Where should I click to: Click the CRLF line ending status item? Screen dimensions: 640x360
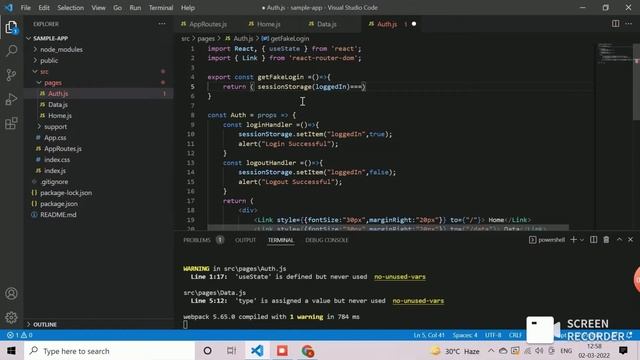[515, 335]
